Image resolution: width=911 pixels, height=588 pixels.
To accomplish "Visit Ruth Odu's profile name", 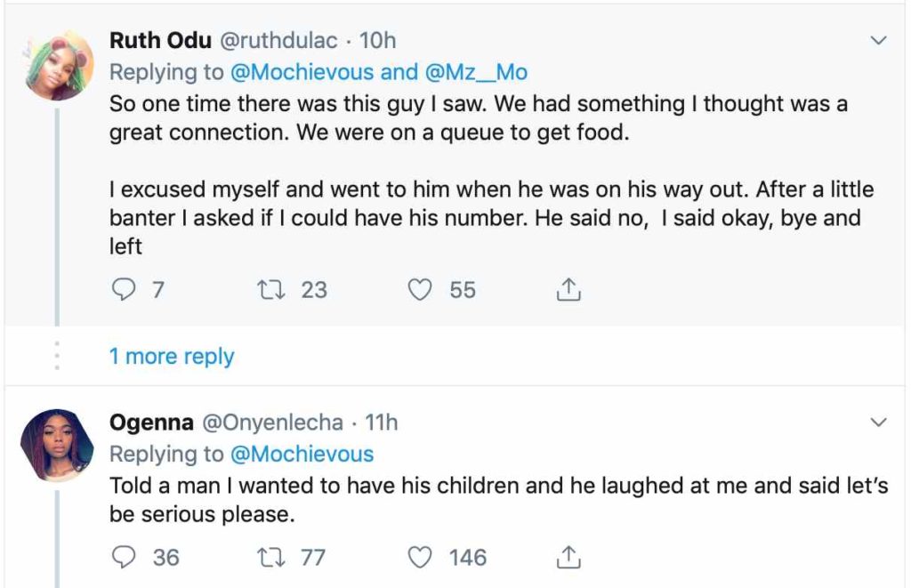I will click(160, 41).
